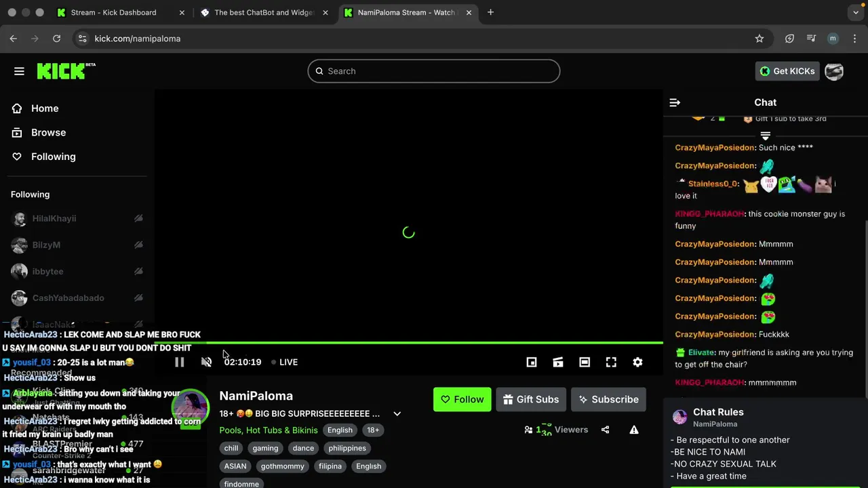The image size is (868, 488).
Task: Select the findomme tag
Action: tap(241, 484)
